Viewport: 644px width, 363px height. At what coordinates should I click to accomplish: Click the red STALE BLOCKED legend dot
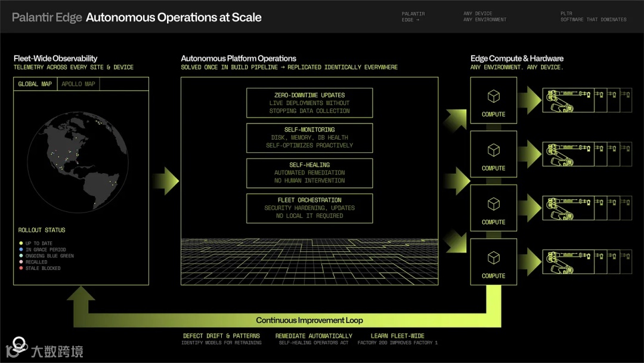click(21, 268)
